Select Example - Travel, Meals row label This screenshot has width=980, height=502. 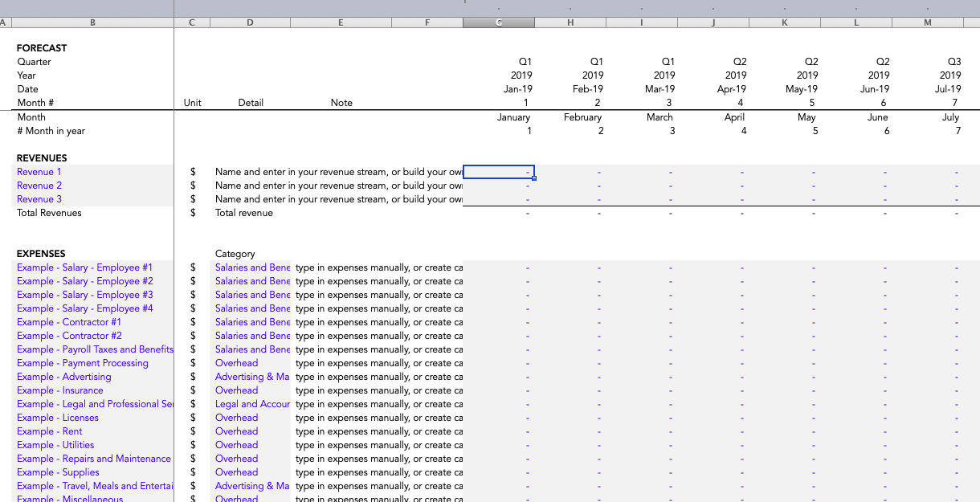pos(95,486)
